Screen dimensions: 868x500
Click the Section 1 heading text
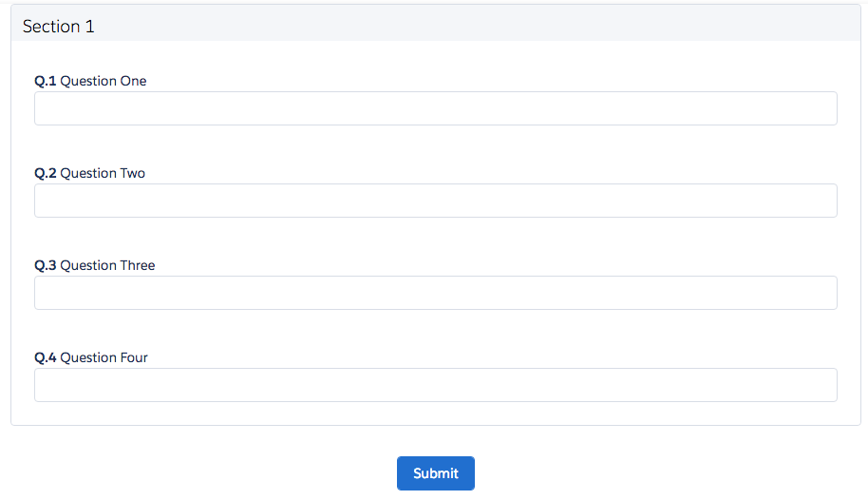click(x=59, y=27)
